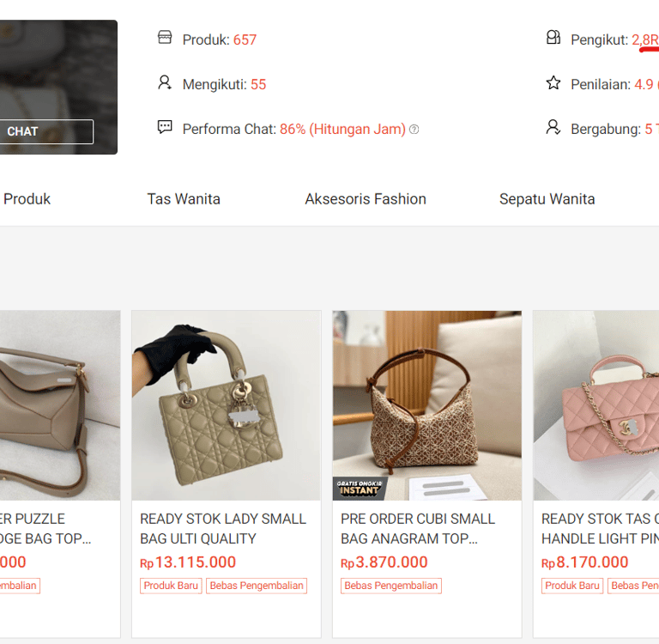Click Produk Baru tag under Lady bag

tap(171, 586)
